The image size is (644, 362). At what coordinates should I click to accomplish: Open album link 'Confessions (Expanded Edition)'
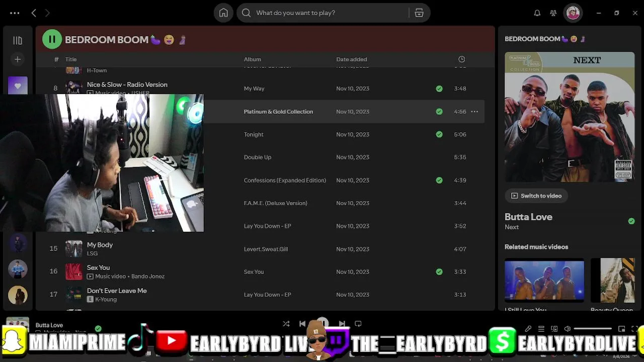point(285,180)
